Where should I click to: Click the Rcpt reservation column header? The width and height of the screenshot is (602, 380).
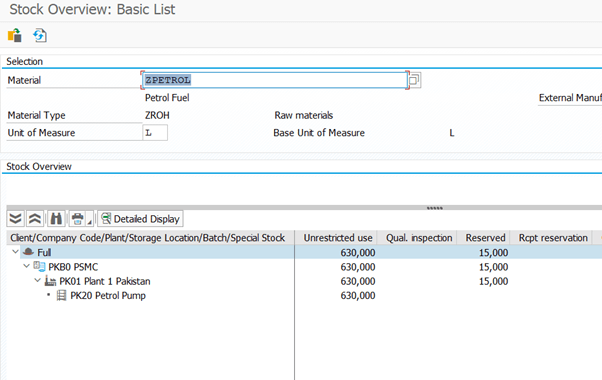click(552, 238)
